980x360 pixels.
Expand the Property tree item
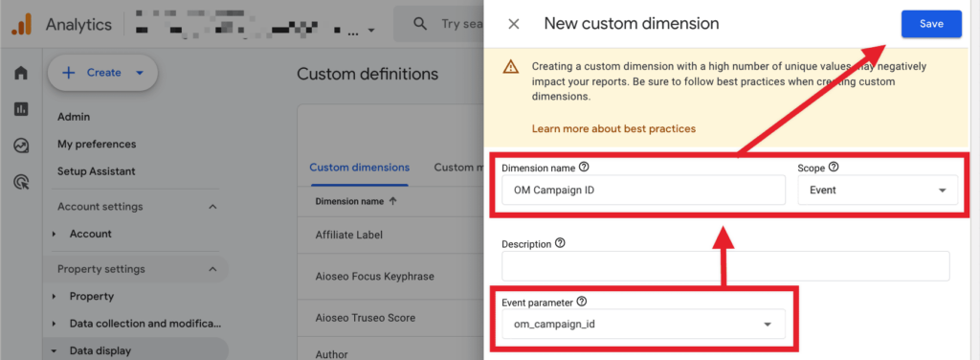coord(55,296)
